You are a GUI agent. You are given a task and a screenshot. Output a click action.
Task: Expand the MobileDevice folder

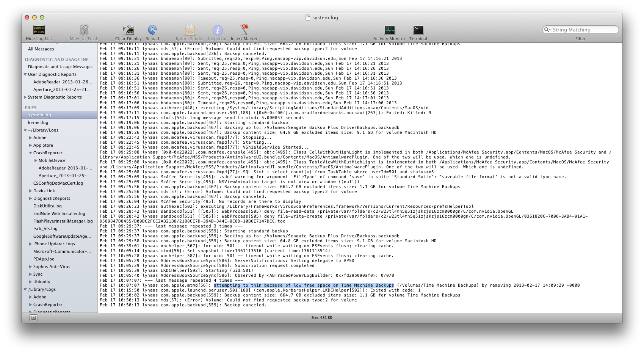[x=36, y=160]
